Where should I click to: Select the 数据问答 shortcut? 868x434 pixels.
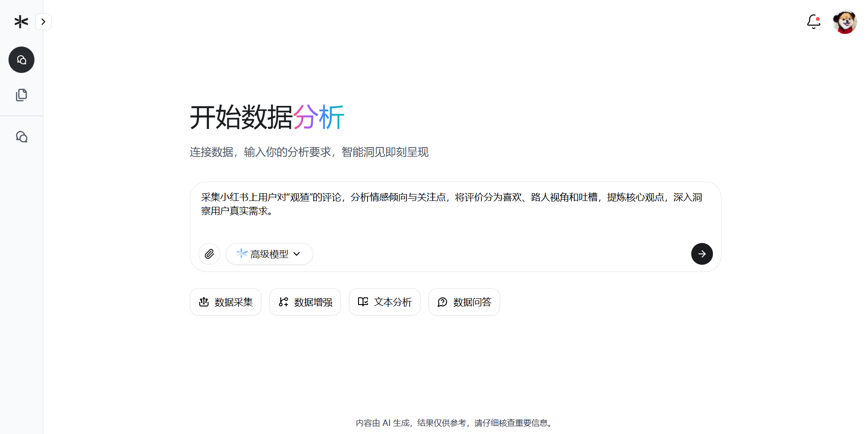click(x=464, y=302)
